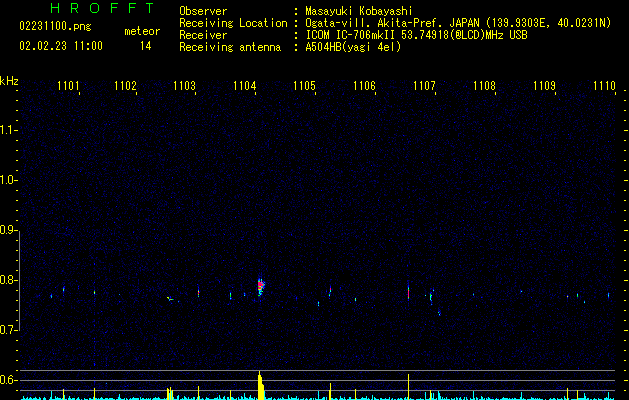Click the 1103 time axis marker

(x=185, y=85)
